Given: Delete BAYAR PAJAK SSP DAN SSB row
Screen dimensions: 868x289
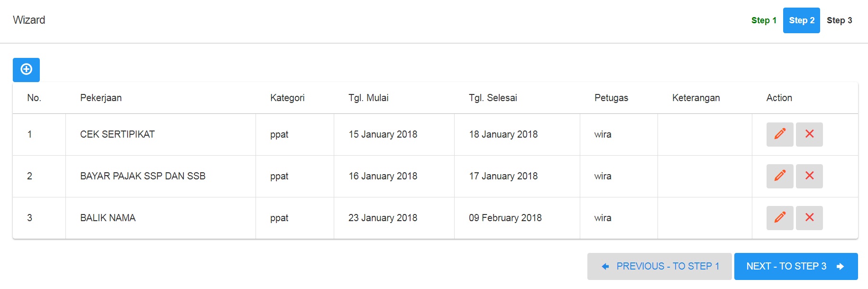Looking at the screenshot, I should [x=809, y=176].
